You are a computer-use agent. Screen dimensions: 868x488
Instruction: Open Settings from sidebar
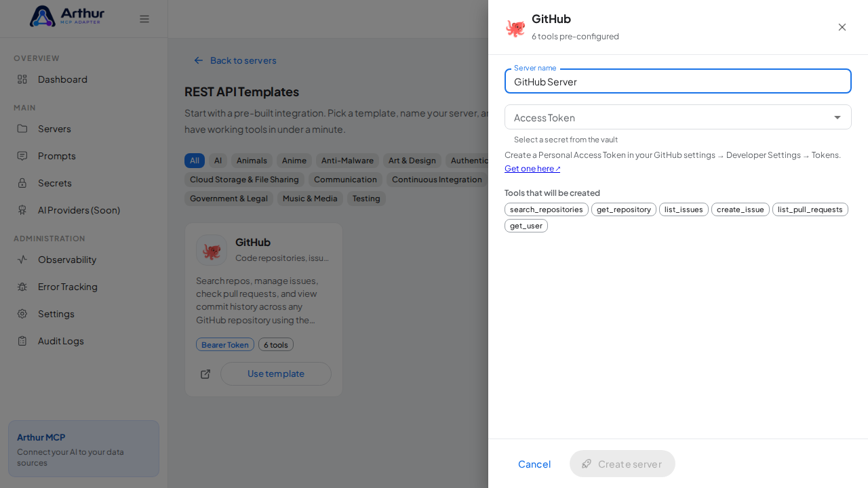pyautogui.click(x=84, y=314)
